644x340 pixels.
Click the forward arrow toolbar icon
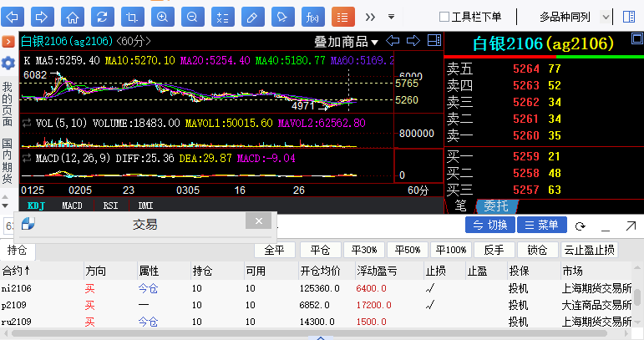tap(43, 17)
